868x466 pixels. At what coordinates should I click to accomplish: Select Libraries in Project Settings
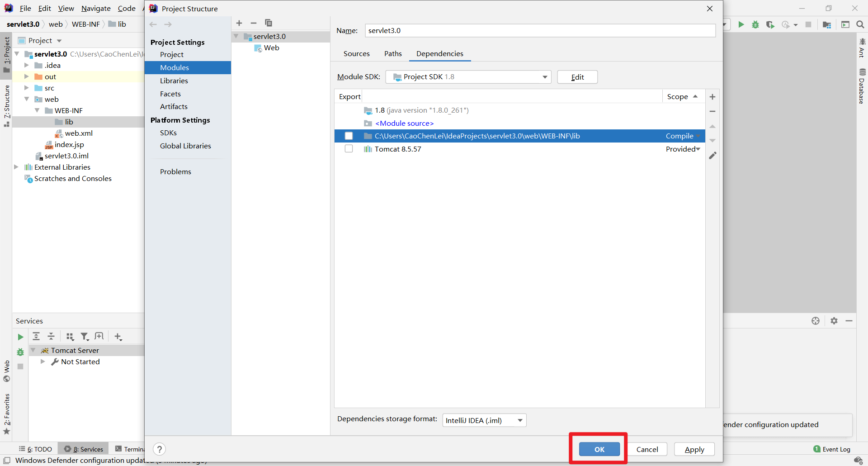tap(174, 81)
